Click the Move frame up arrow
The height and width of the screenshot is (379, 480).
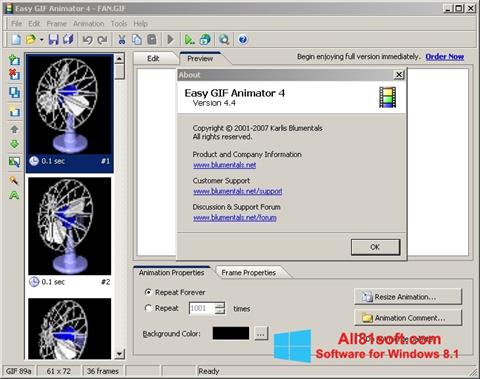click(14, 129)
